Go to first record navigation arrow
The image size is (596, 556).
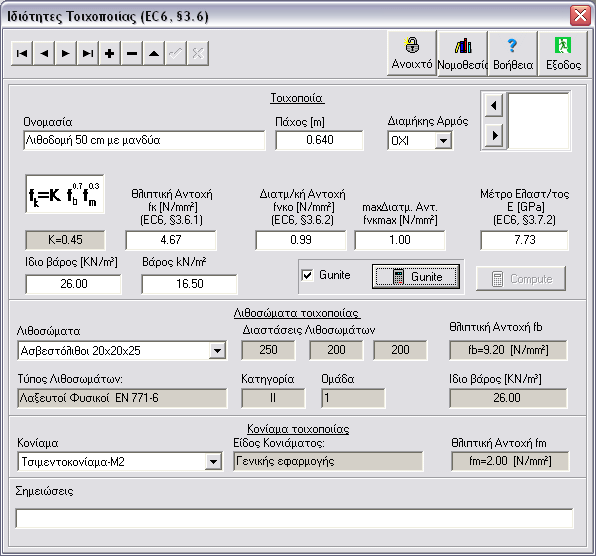(22, 54)
